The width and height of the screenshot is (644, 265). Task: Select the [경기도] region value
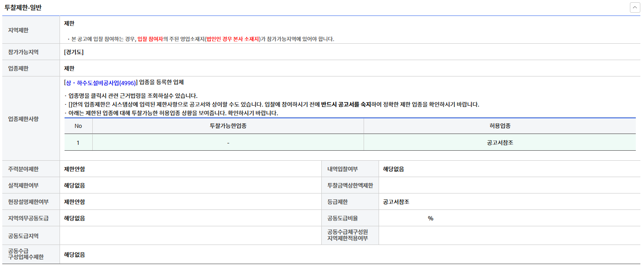(x=74, y=52)
